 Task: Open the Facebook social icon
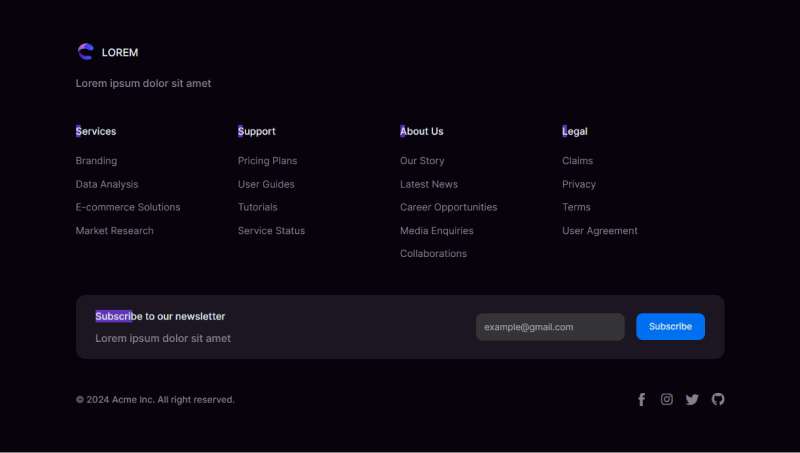pyautogui.click(x=642, y=400)
